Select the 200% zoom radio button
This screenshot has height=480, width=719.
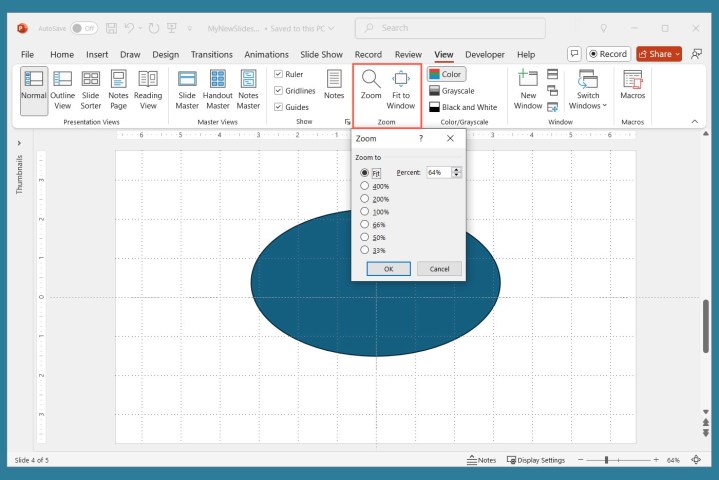[365, 199]
